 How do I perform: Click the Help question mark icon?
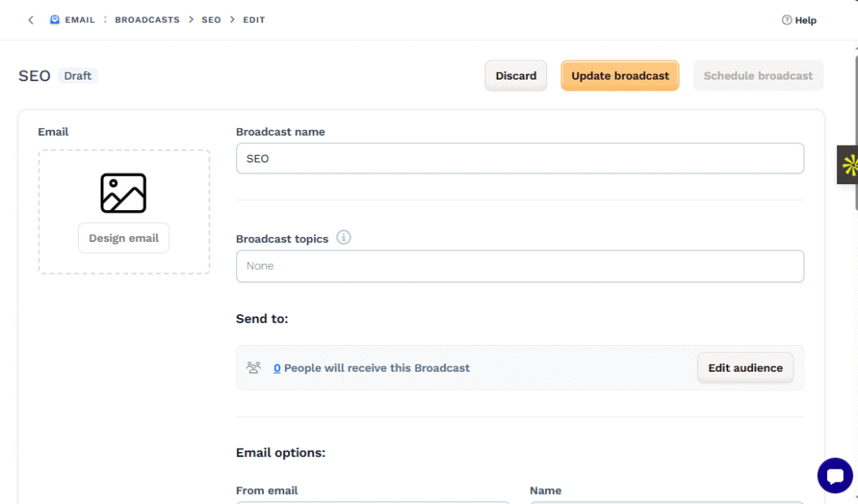(787, 20)
